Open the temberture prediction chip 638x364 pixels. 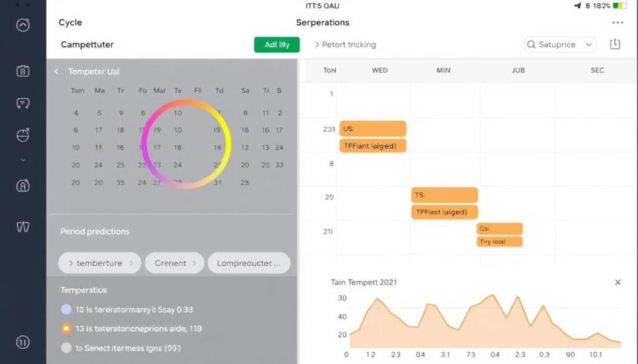pyautogui.click(x=99, y=263)
